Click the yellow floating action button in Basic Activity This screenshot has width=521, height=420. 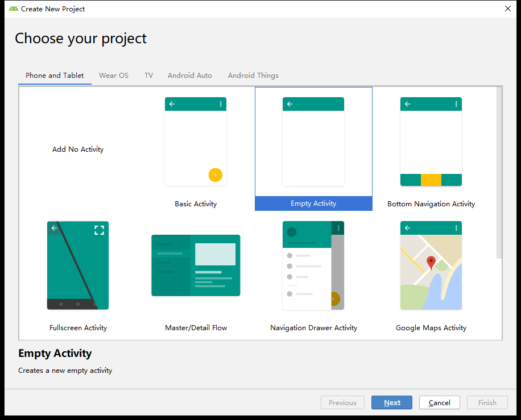tap(215, 175)
